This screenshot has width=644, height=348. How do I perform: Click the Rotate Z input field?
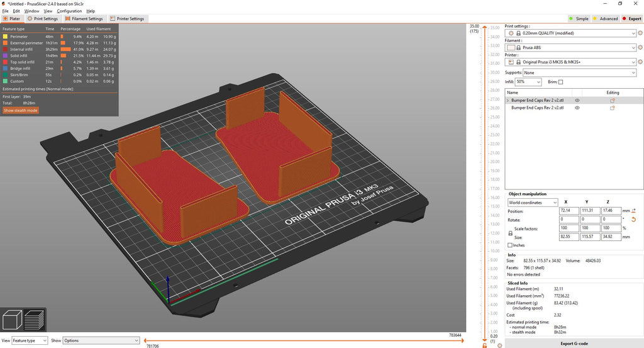(611, 220)
